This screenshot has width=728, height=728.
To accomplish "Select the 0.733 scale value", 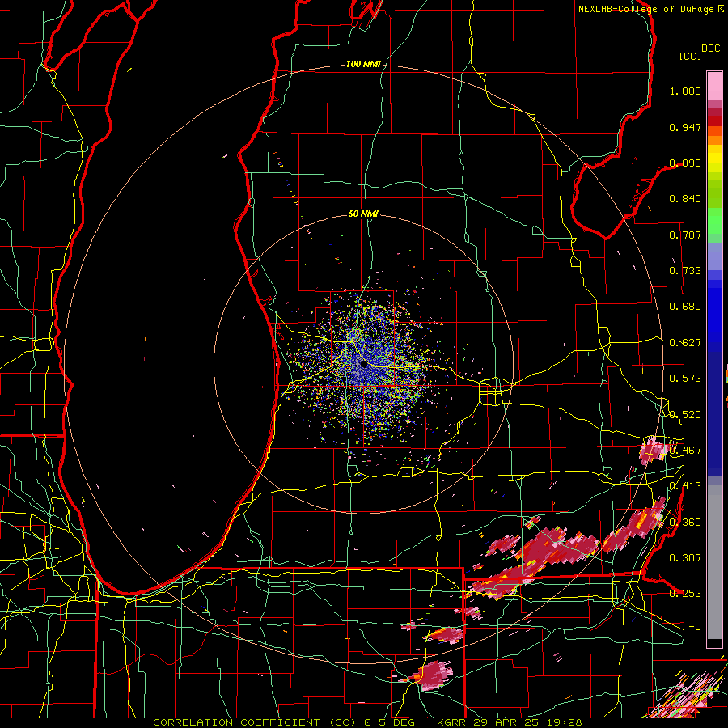I will pos(685,271).
